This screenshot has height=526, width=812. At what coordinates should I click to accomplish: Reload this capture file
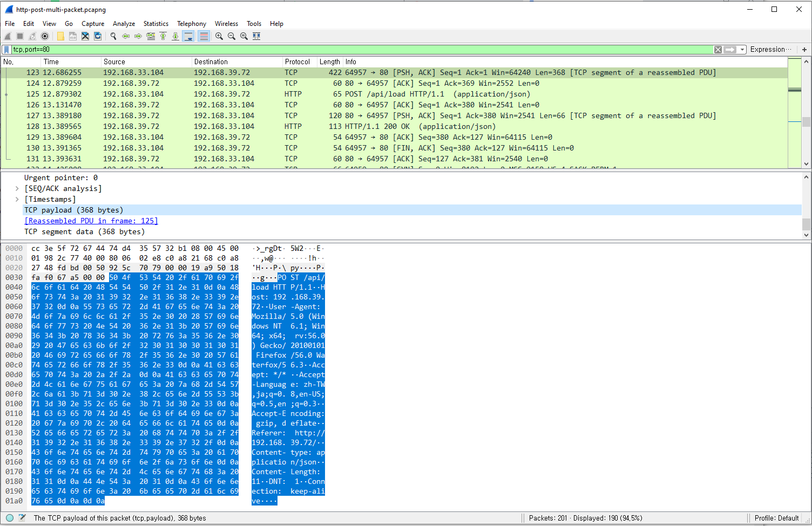(98, 36)
